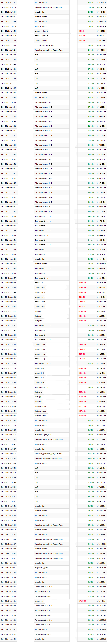107x644 pixels.
Task: Select timestamp 2014-09-26 21:48:54
Action: coord(8,31)
